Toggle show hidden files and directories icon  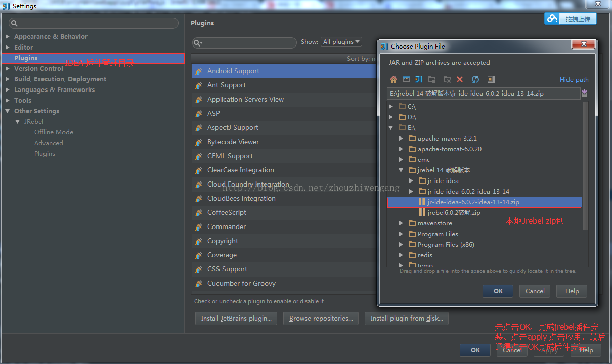point(491,79)
